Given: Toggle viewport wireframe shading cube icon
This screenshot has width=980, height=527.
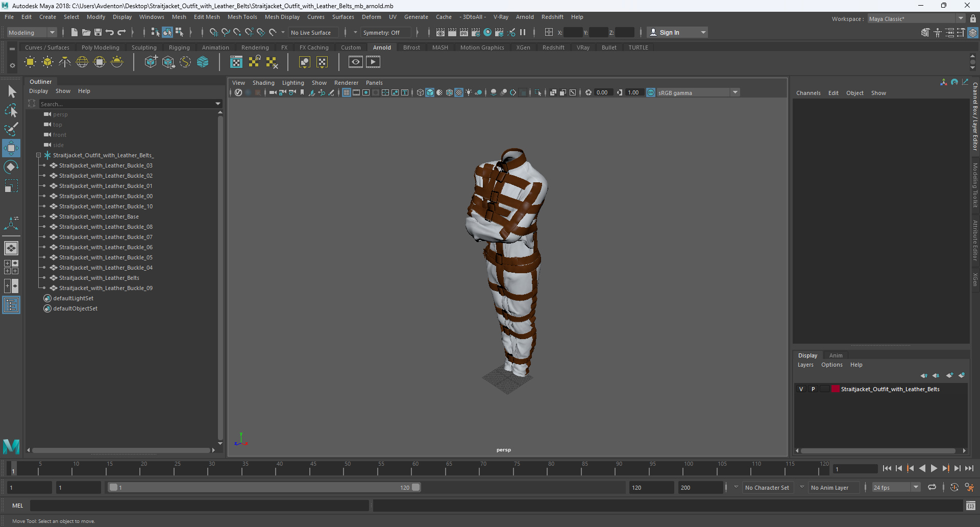Looking at the screenshot, I should point(420,92).
